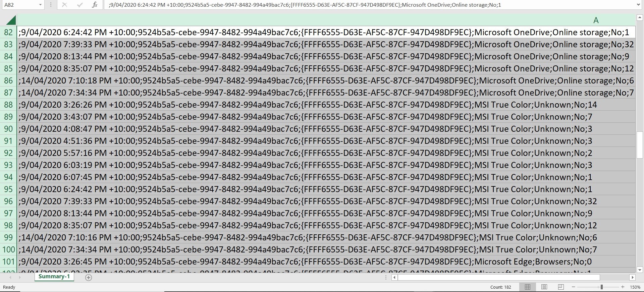Confirm entry using the checkmark icon
Viewport: 644px width, 292px height.
tap(79, 5)
